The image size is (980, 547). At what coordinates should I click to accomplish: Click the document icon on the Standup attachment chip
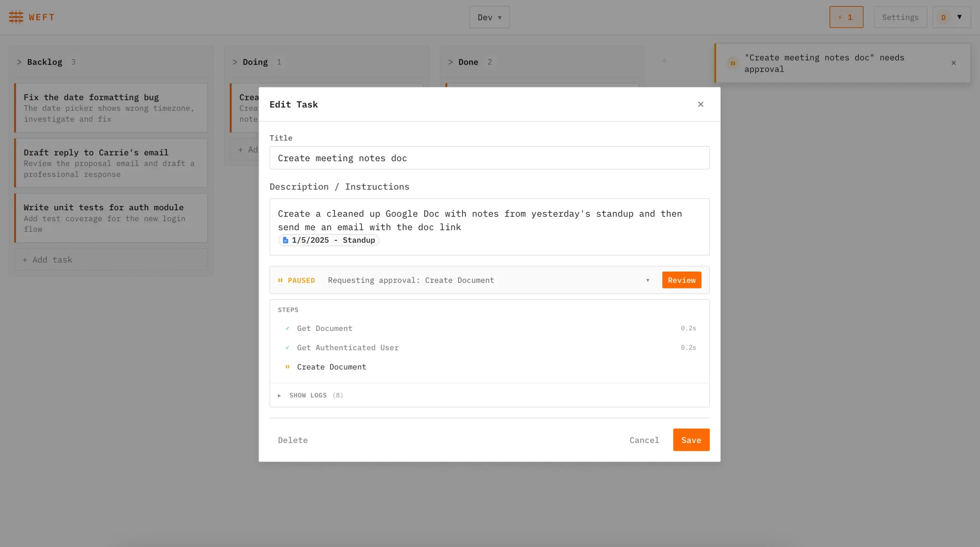coord(285,240)
